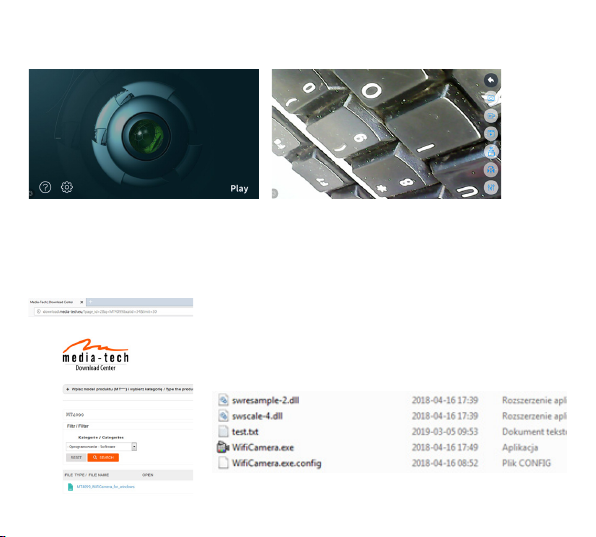
Task: Click the dropdown arrow of the category selector
Action: [134, 447]
